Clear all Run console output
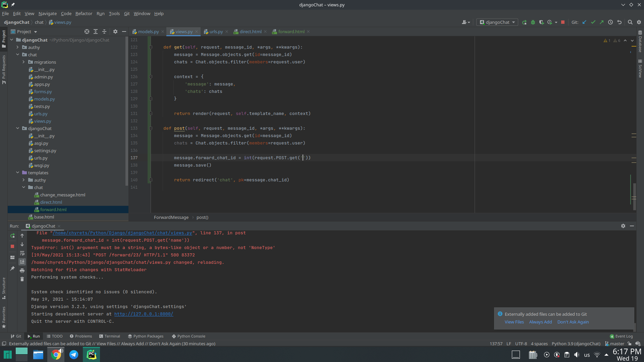 click(x=22, y=279)
